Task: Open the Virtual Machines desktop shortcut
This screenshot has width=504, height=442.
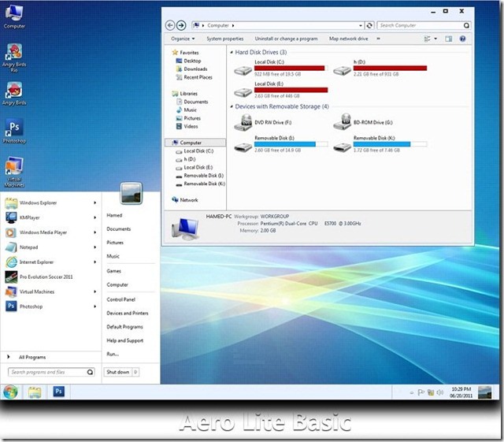Action: point(14,172)
